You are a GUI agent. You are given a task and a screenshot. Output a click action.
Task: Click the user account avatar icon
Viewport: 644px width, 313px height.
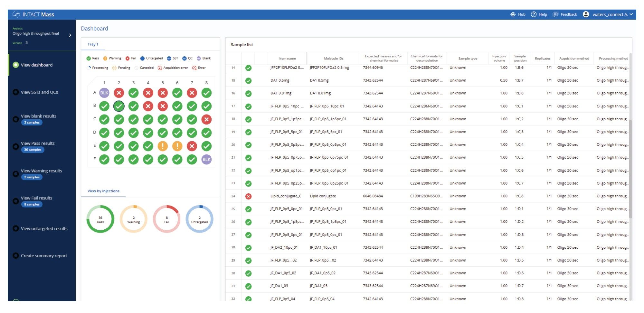click(x=586, y=14)
